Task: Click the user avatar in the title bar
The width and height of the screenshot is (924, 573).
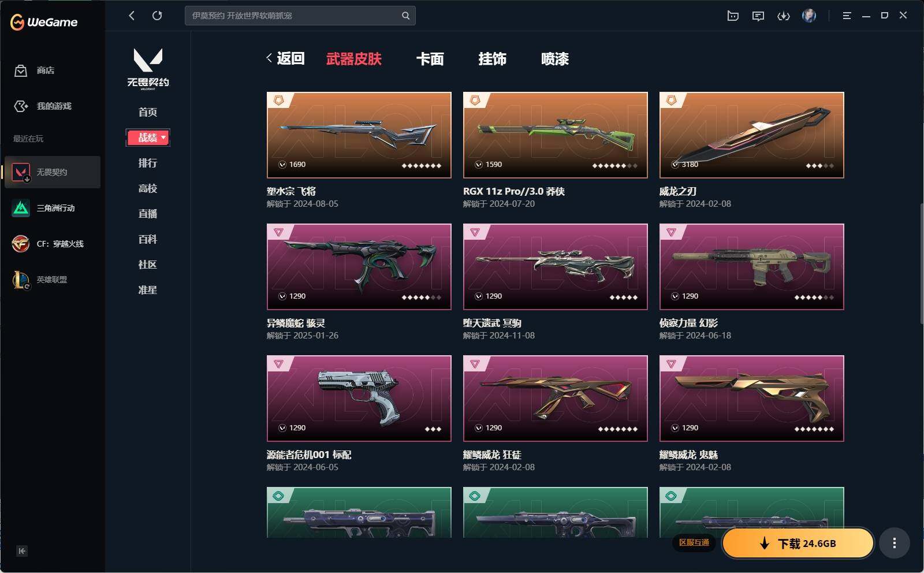Action: pos(809,16)
